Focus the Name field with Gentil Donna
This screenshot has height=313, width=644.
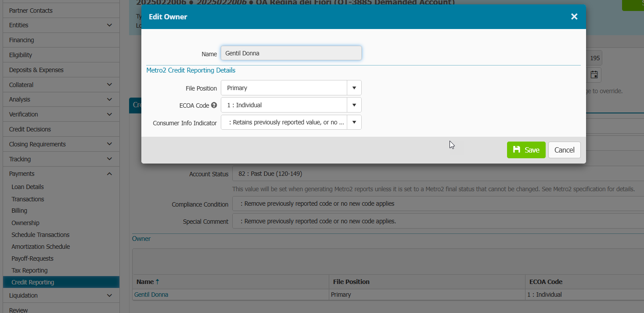point(291,53)
